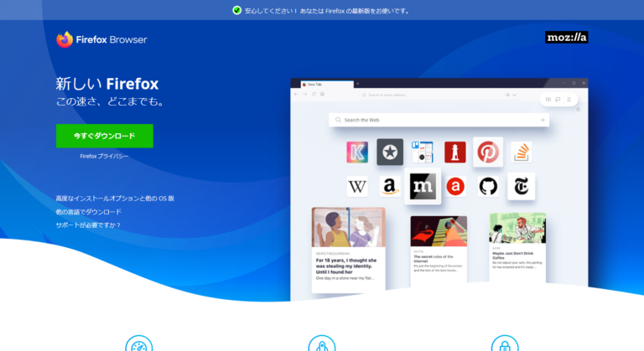Click the padlock feature icon
644x351 pixels.
505,343
